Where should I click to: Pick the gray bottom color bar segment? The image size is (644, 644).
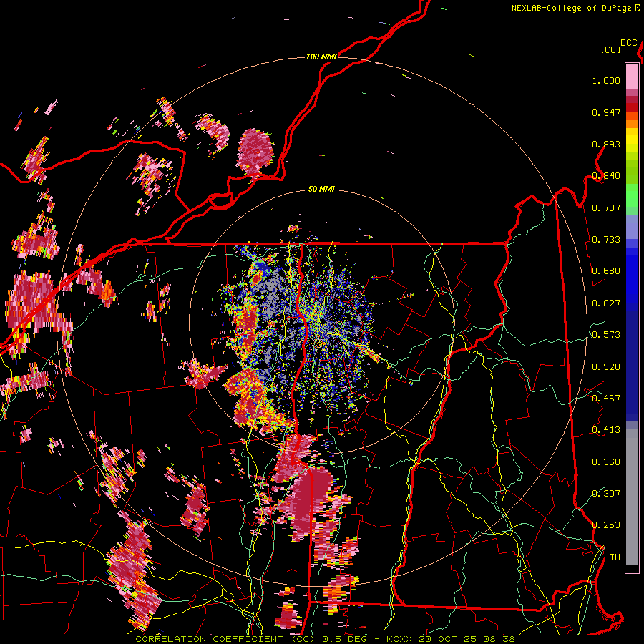(x=632, y=497)
